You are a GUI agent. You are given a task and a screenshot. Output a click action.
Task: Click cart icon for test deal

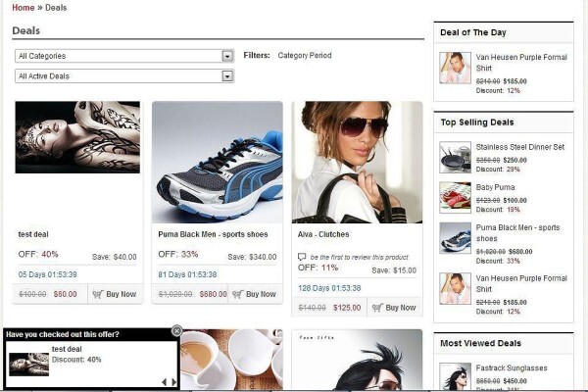click(x=98, y=294)
